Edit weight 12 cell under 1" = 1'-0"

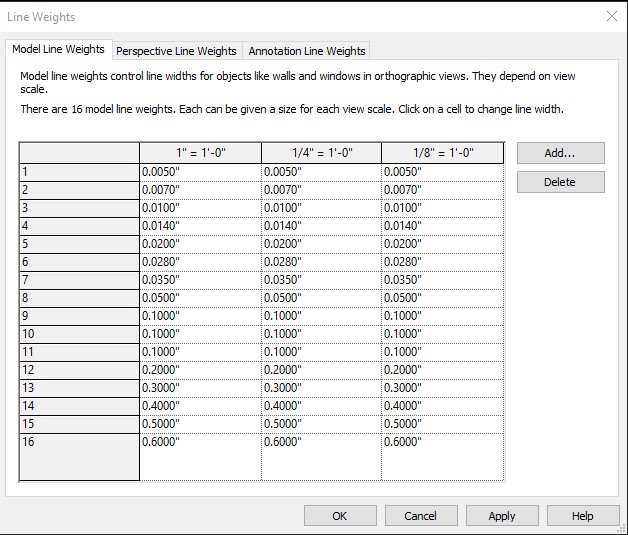pos(201,370)
